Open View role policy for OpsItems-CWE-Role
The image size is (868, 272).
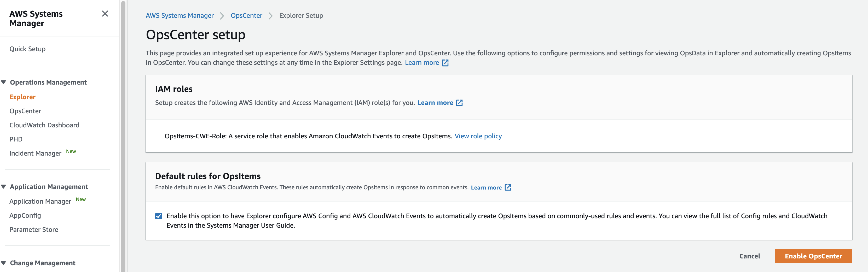pos(478,136)
